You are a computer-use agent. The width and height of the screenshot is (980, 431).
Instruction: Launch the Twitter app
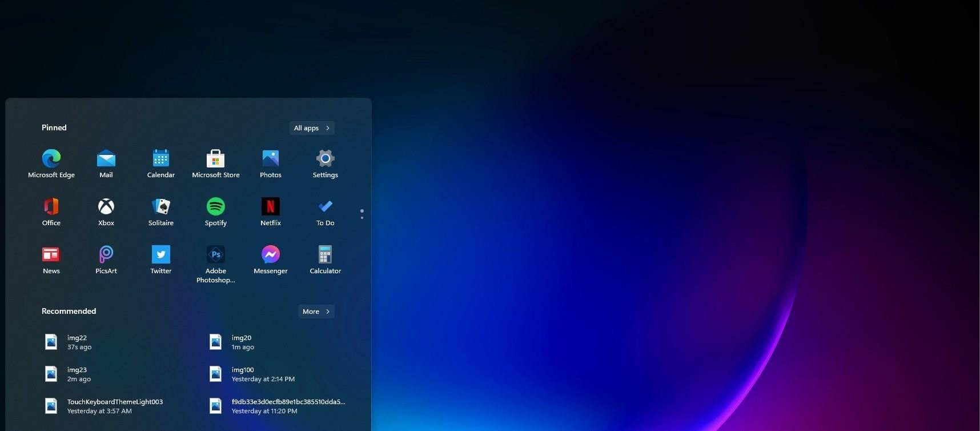tap(161, 260)
